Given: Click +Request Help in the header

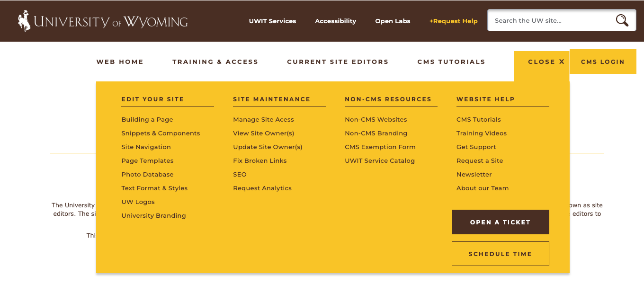Looking at the screenshot, I should tap(453, 21).
